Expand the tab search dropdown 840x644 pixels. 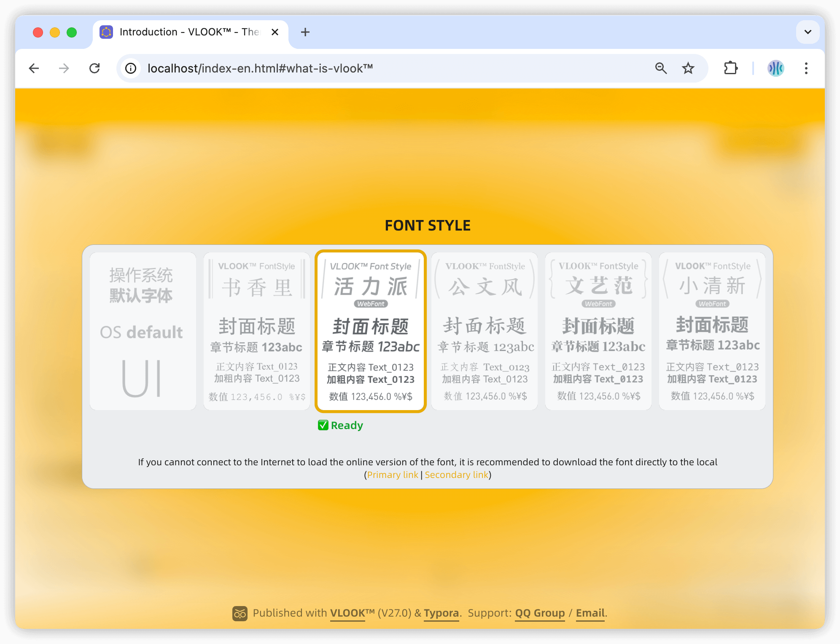(808, 32)
